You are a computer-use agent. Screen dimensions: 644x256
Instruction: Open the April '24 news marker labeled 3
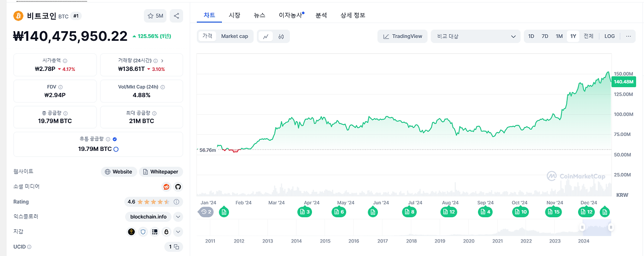[305, 212]
